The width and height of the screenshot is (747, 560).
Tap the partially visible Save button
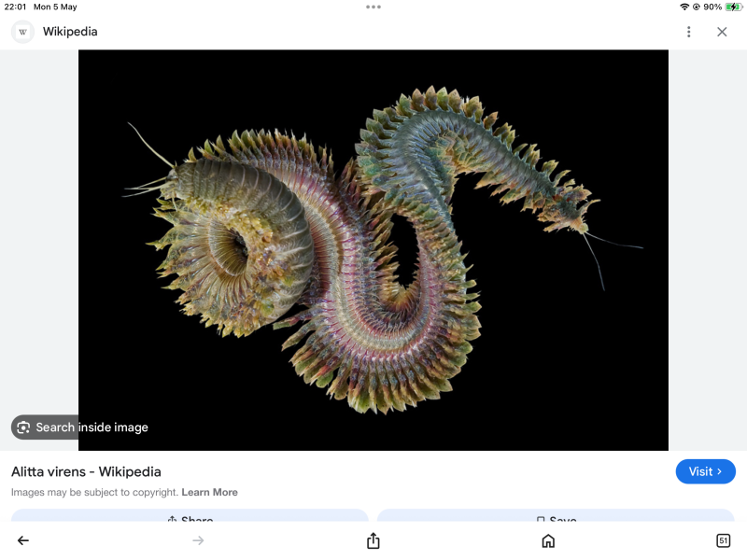tap(556, 515)
